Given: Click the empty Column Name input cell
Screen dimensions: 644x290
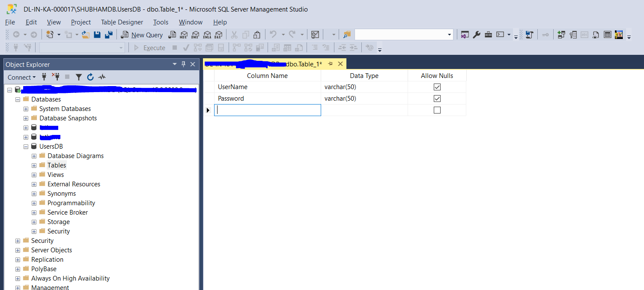Looking at the screenshot, I should click(267, 110).
